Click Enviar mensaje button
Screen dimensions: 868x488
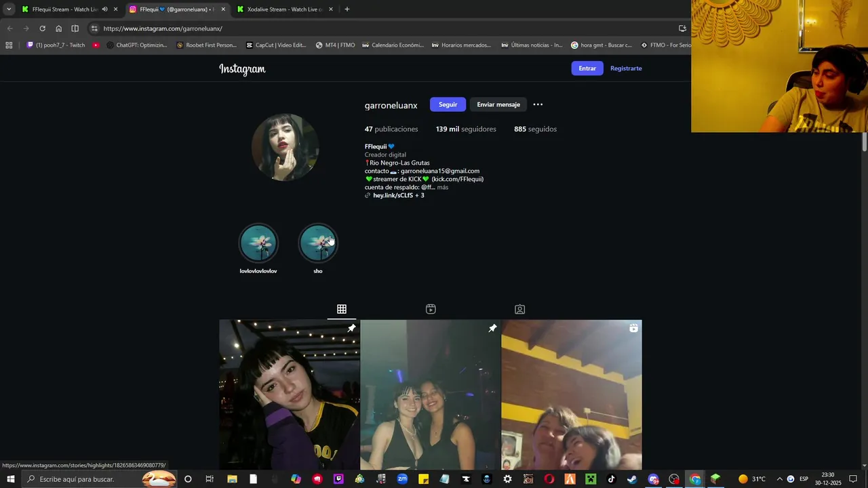(x=498, y=104)
